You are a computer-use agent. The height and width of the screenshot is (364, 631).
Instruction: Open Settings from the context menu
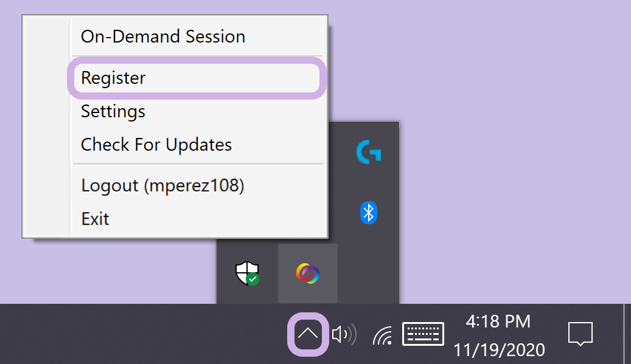(113, 111)
